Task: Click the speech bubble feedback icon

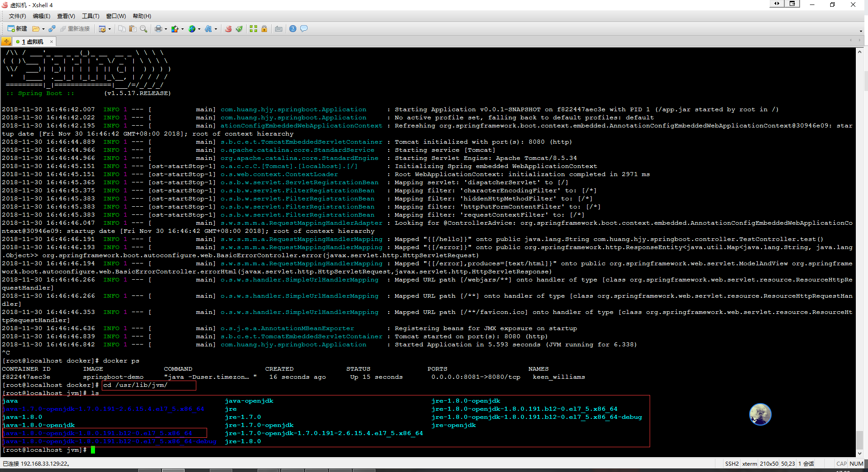Action: 304,29
